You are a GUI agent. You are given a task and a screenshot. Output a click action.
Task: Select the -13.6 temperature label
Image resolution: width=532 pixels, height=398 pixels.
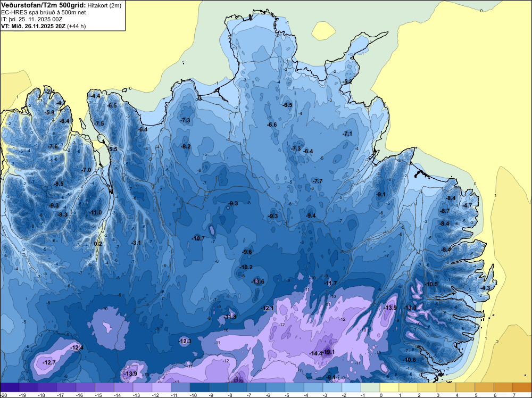tap(257, 281)
